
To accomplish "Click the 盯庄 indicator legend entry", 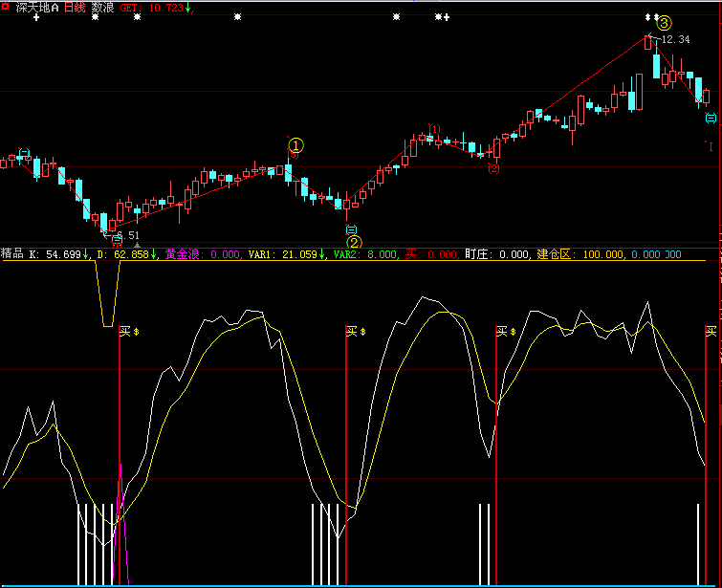I will [x=477, y=254].
